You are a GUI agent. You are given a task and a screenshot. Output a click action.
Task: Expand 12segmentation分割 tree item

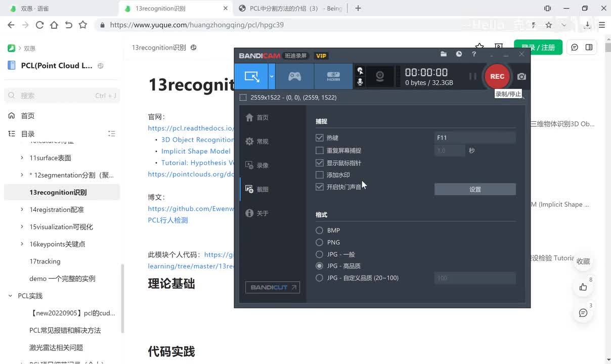pyautogui.click(x=22, y=175)
